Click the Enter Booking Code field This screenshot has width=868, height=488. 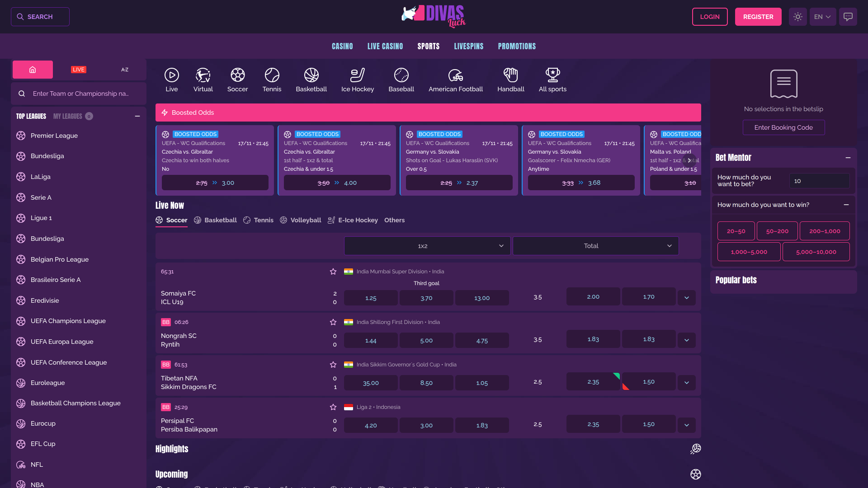(x=783, y=127)
